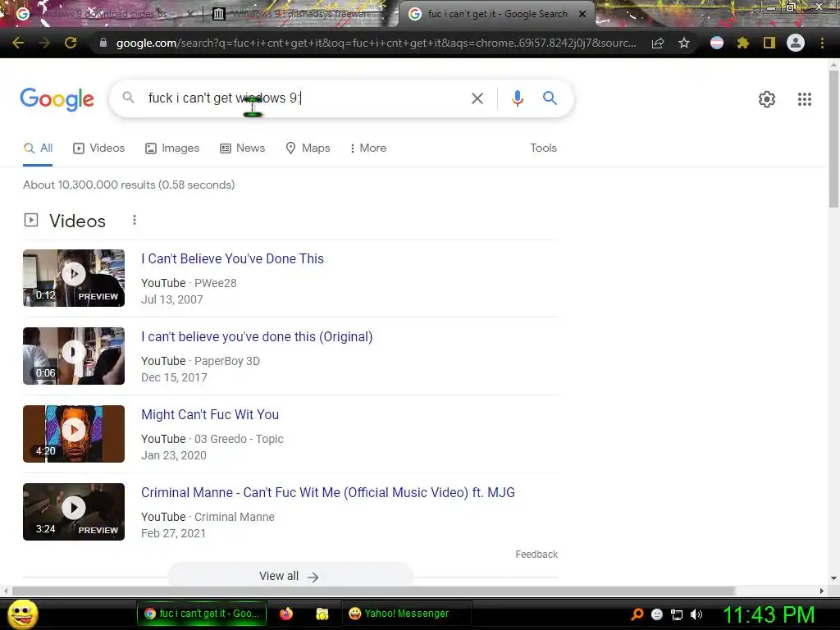
Task: Open Yahoo! Messenger taskbar button
Action: coord(405,614)
